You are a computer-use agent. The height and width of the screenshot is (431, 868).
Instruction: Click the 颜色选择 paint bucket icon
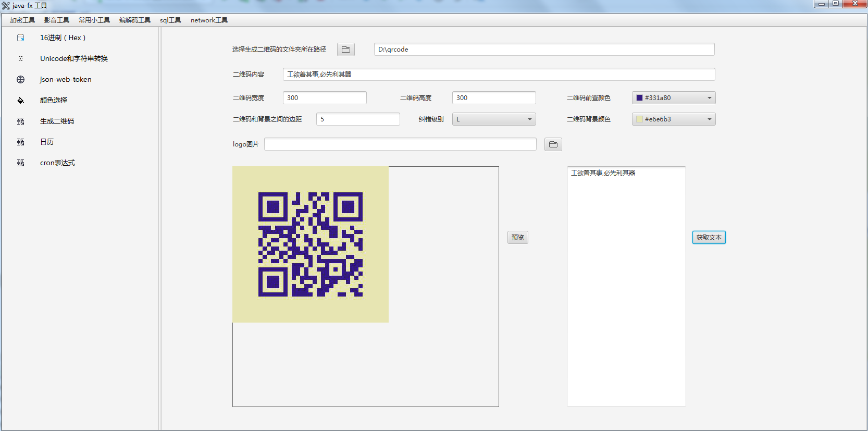click(21, 101)
